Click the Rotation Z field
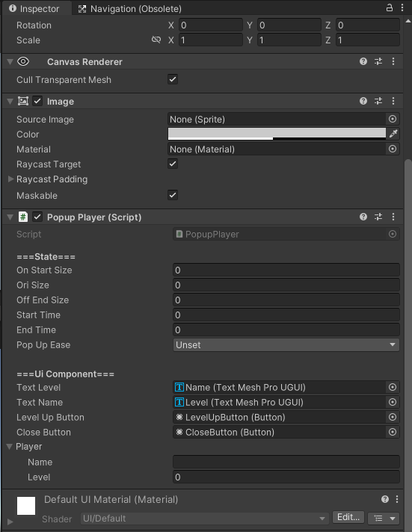Screen dimensions: 412x532 tap(367, 25)
